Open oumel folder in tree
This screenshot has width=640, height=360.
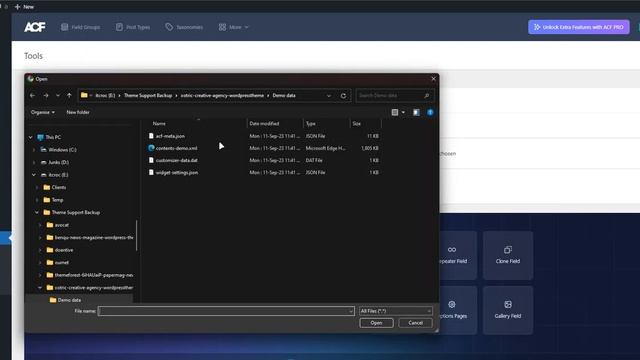(62, 262)
